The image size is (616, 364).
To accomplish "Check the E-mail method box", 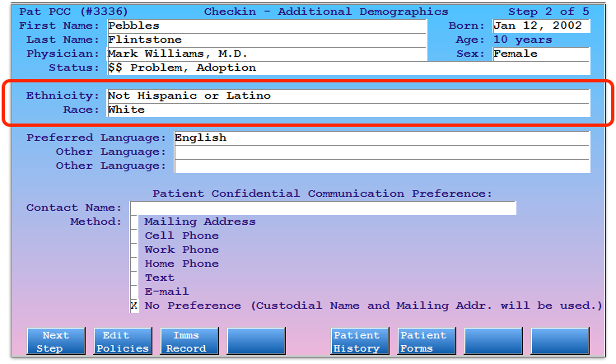I will pos(134,292).
